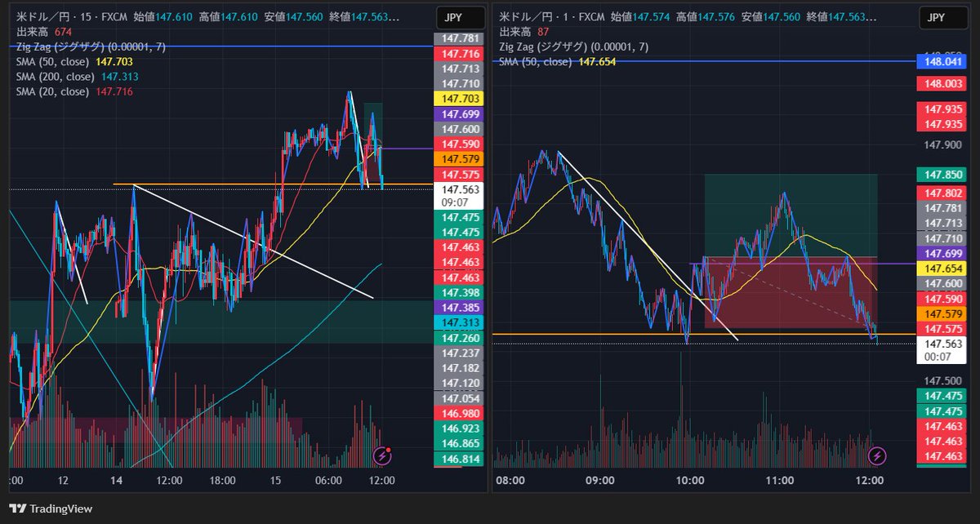
Task: Click the red 148.003 price label
Action: (x=943, y=83)
